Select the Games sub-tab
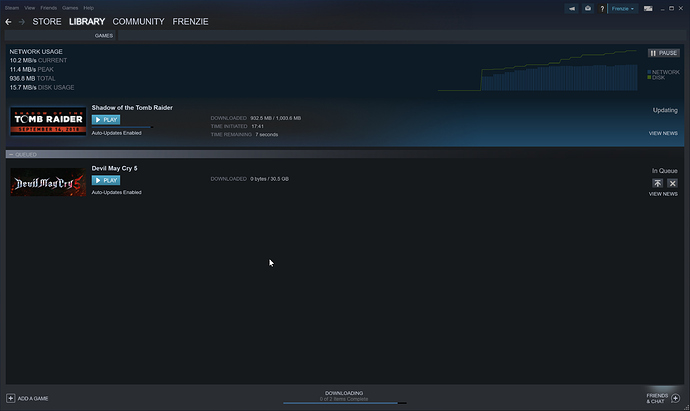 pyautogui.click(x=104, y=36)
